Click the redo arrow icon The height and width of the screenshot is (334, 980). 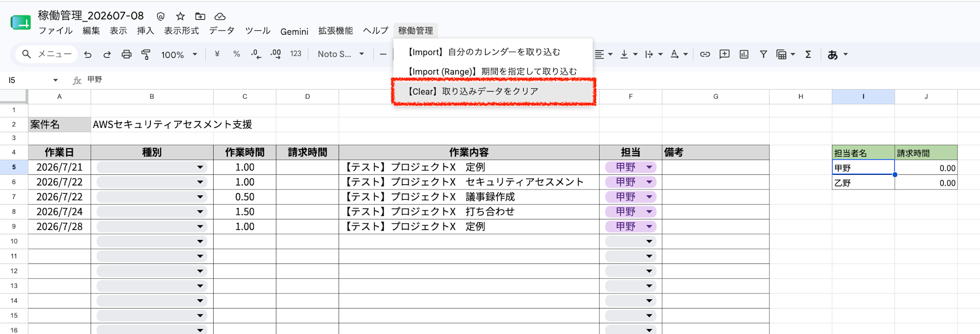pos(107,54)
